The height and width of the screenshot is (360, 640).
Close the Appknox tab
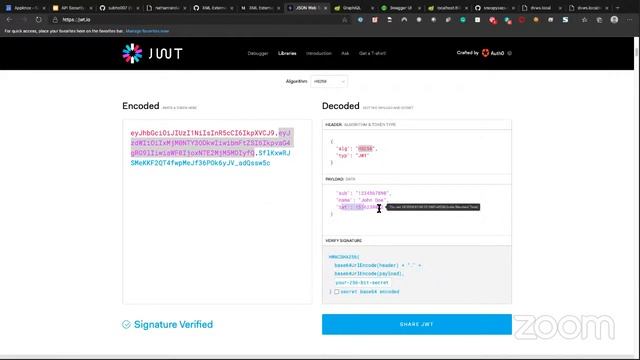[x=44, y=8]
